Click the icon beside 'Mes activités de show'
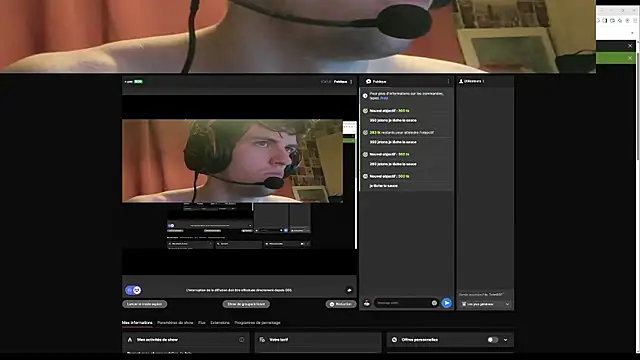Screen dimensions: 640x360 [130, 340]
